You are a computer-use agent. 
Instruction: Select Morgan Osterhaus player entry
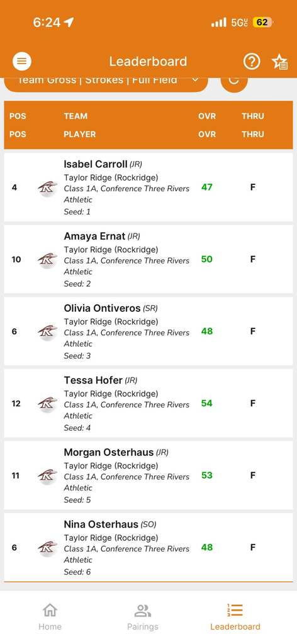pos(148,475)
